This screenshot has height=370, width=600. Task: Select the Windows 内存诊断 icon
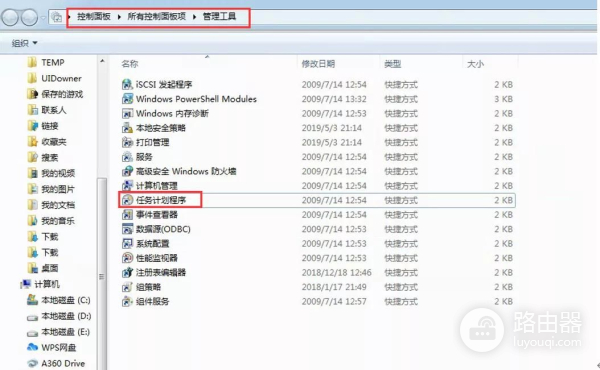click(x=127, y=113)
